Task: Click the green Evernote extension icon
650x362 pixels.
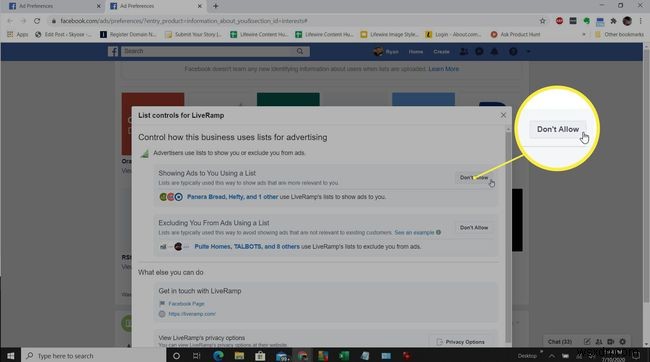Action: (587, 21)
